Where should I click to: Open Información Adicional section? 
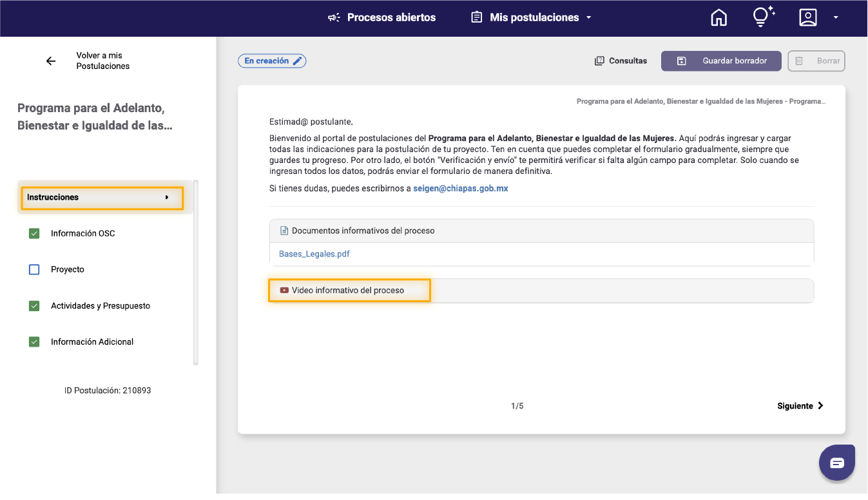92,341
